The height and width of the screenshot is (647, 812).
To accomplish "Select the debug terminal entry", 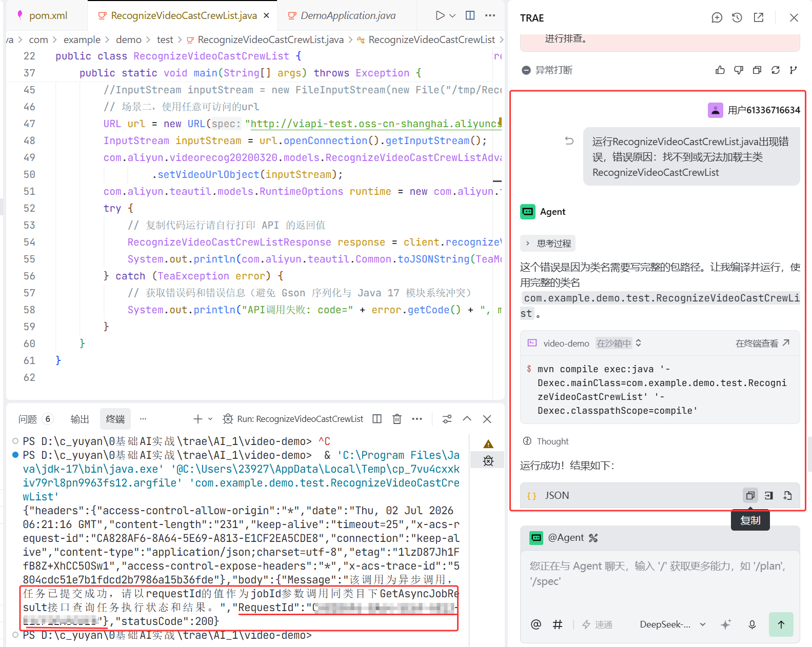I will tap(488, 461).
